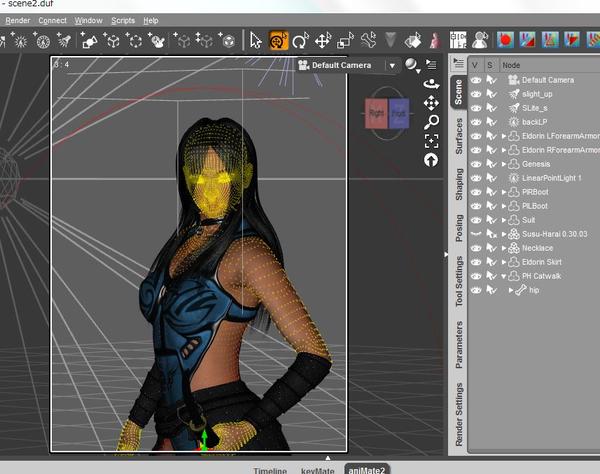The width and height of the screenshot is (600, 474).
Task: Click the pan camera control
Action: (431, 103)
